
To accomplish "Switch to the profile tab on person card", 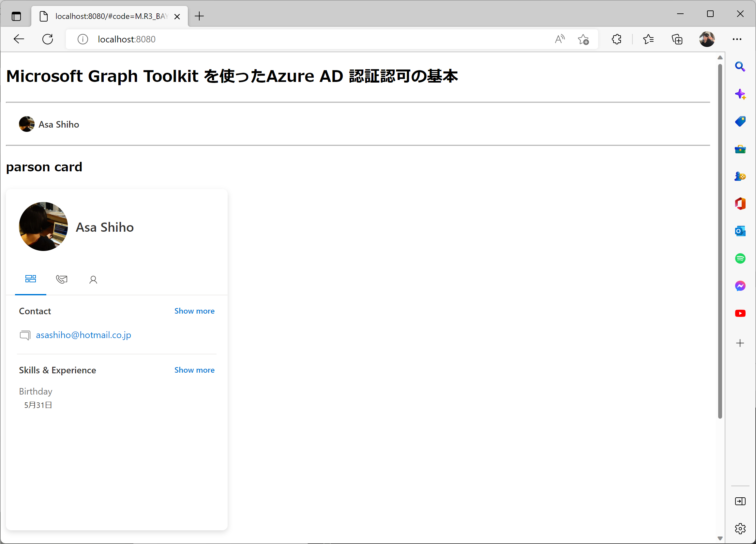I will coord(93,279).
